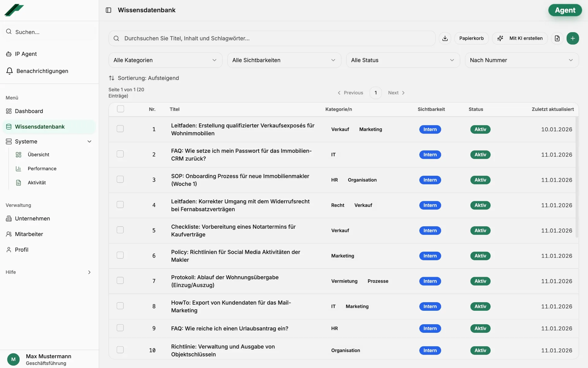This screenshot has width=588, height=368.
Task: Open the Alle Kategorien dropdown
Action: tap(165, 60)
